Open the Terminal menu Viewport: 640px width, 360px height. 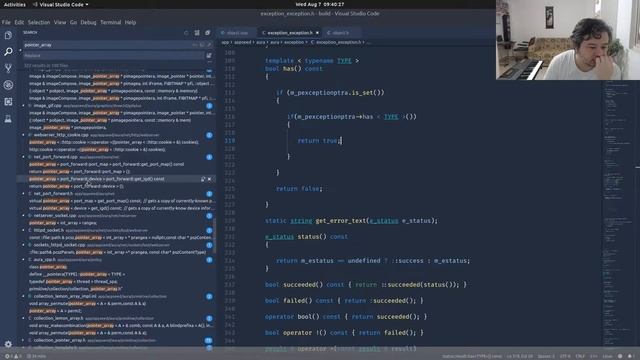click(x=111, y=22)
